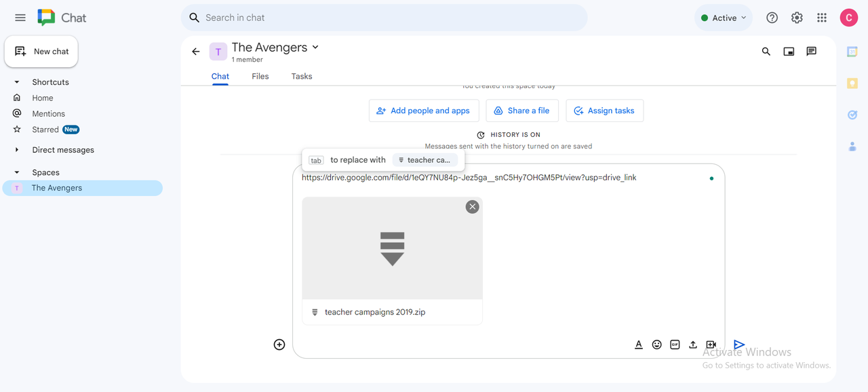Image resolution: width=868 pixels, height=392 pixels.
Task: Click the Share a file button
Action: click(521, 111)
